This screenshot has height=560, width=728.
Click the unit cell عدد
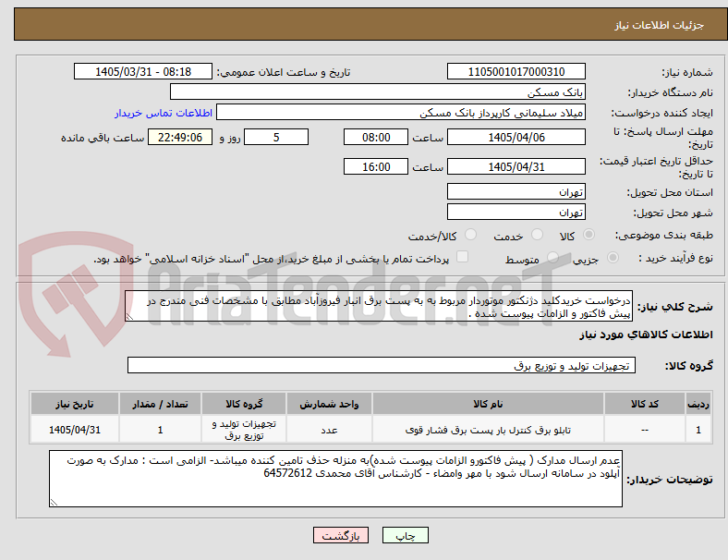pyautogui.click(x=329, y=430)
